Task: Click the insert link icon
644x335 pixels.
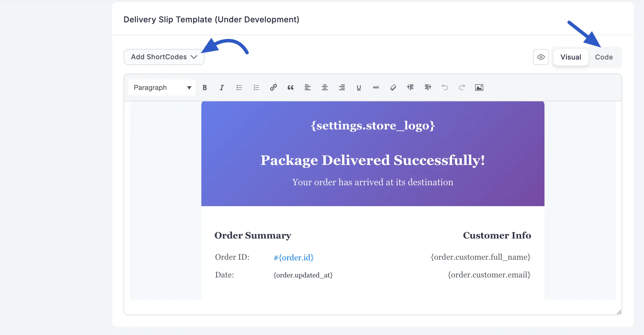Action: pyautogui.click(x=273, y=88)
